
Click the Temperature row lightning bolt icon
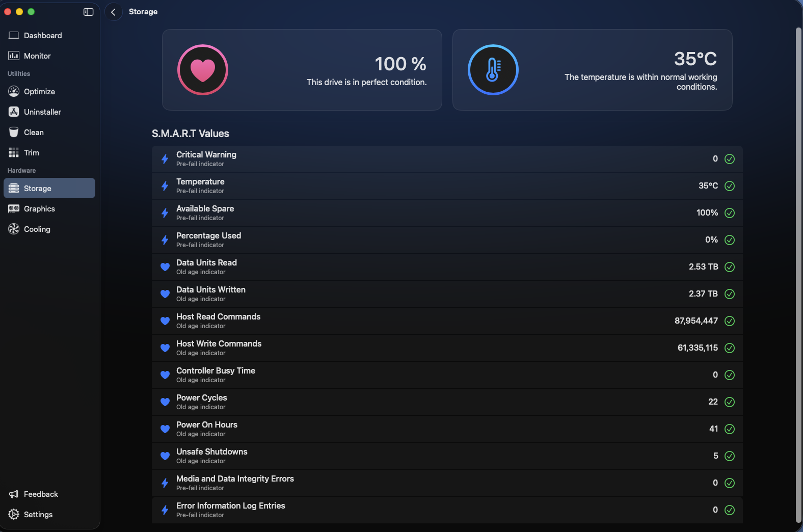(x=165, y=186)
